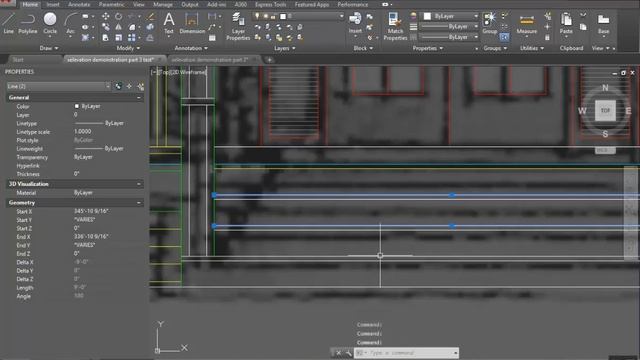Switch to the Insert ribbon tab
The height and width of the screenshot is (360, 640).
pos(53,4)
